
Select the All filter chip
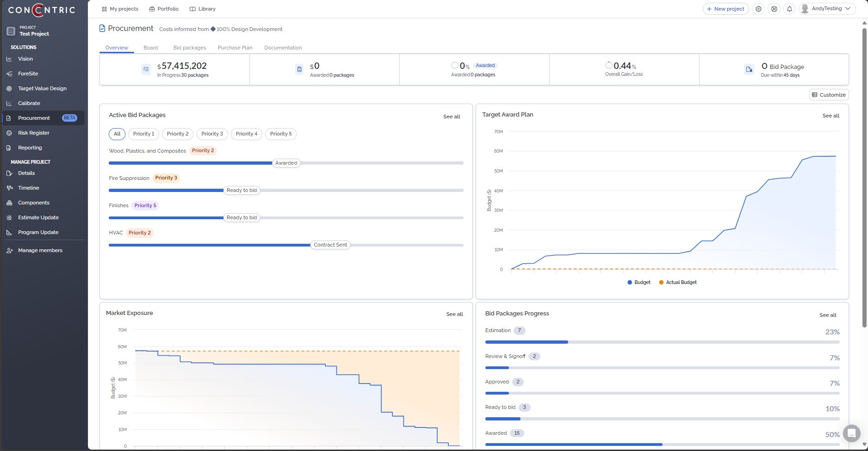117,134
